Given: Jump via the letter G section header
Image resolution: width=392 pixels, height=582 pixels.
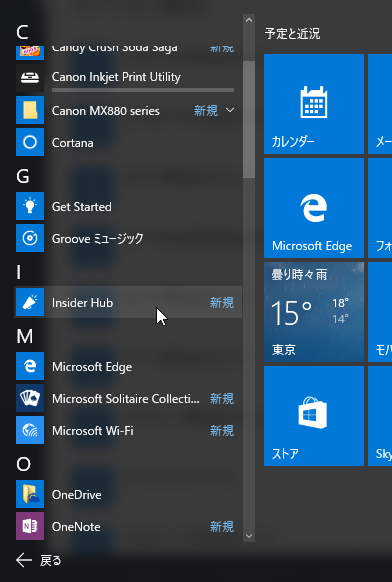Looking at the screenshot, I should point(23,176).
